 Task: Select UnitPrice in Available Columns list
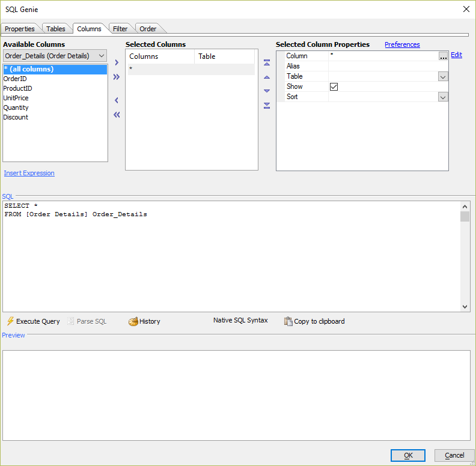point(55,98)
